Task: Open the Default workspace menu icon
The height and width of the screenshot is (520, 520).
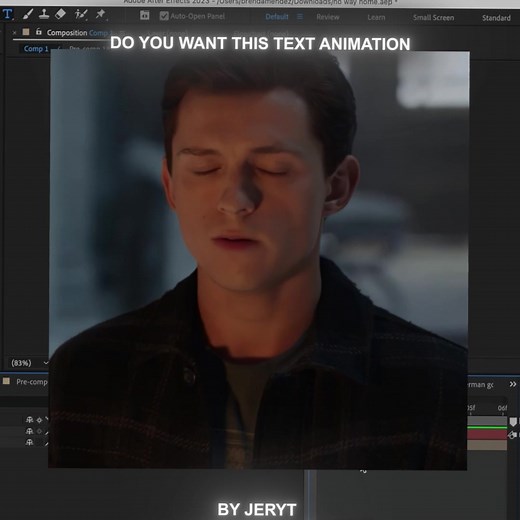Action: (x=300, y=17)
